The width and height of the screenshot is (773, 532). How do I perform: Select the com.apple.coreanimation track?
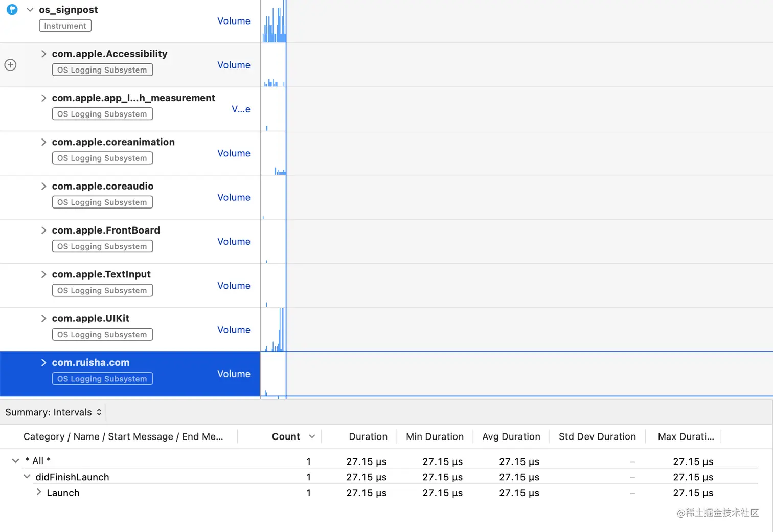113,142
